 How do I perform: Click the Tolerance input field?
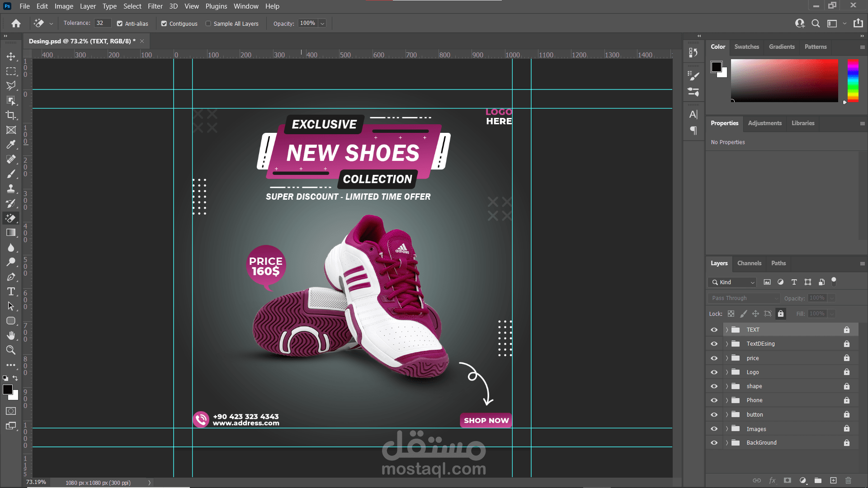point(102,23)
